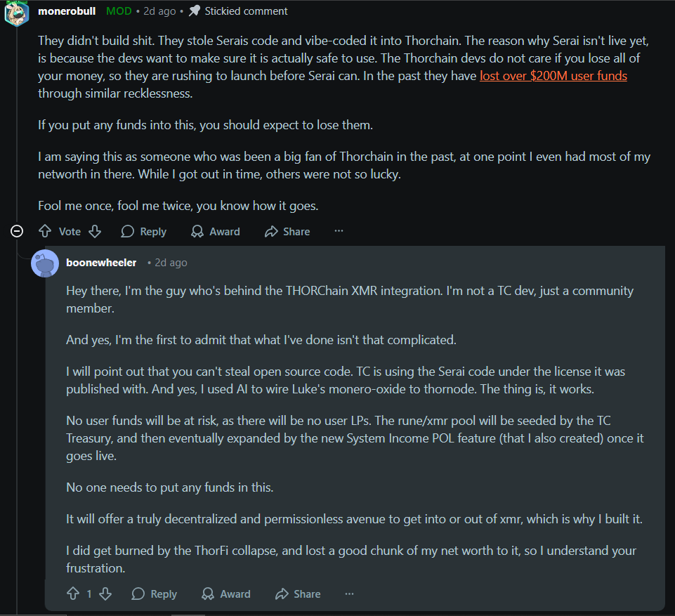This screenshot has width=675, height=616.
Task: Award boonewheeler's reply
Action: click(x=225, y=594)
